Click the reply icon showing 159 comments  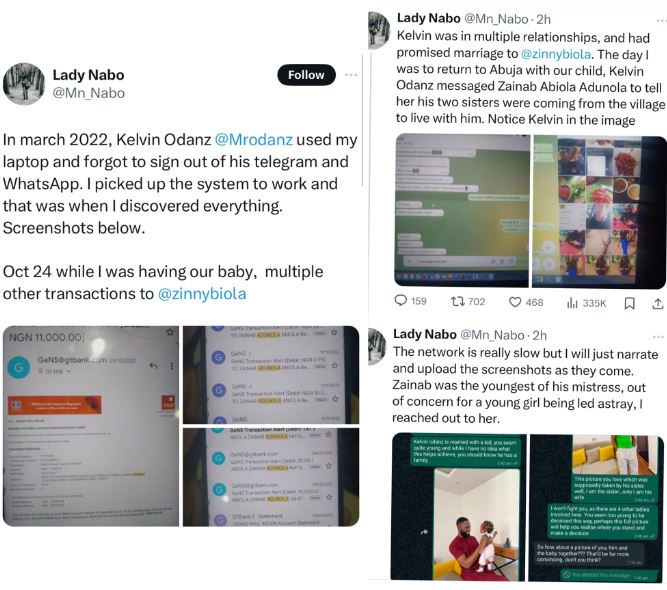coord(401,301)
